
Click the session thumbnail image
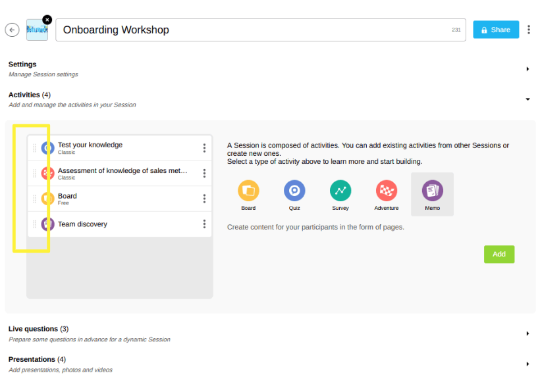36,30
